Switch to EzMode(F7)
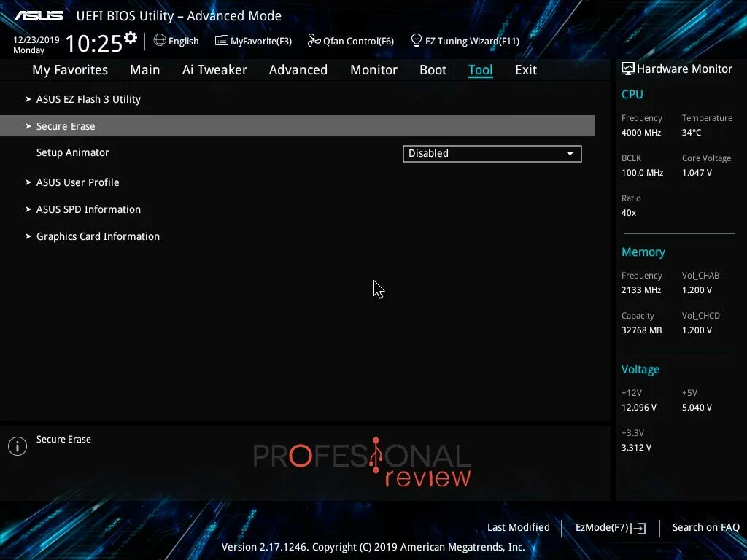 pos(611,528)
